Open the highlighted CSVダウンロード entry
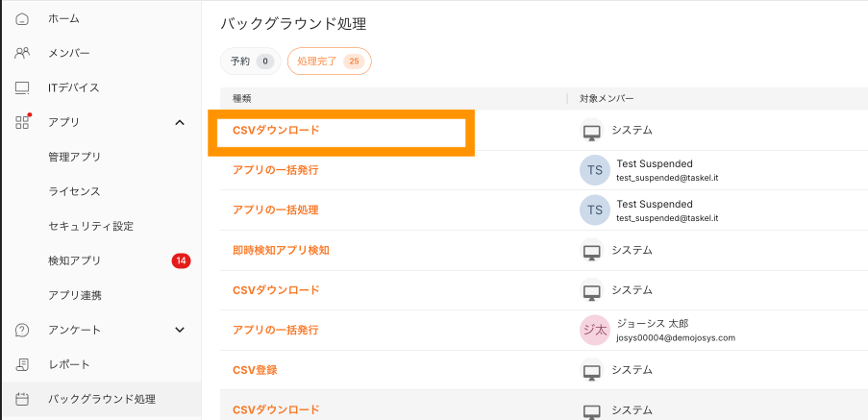 (276, 130)
